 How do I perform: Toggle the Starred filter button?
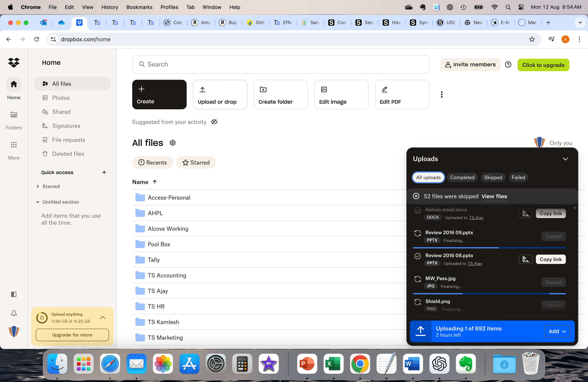tap(195, 162)
